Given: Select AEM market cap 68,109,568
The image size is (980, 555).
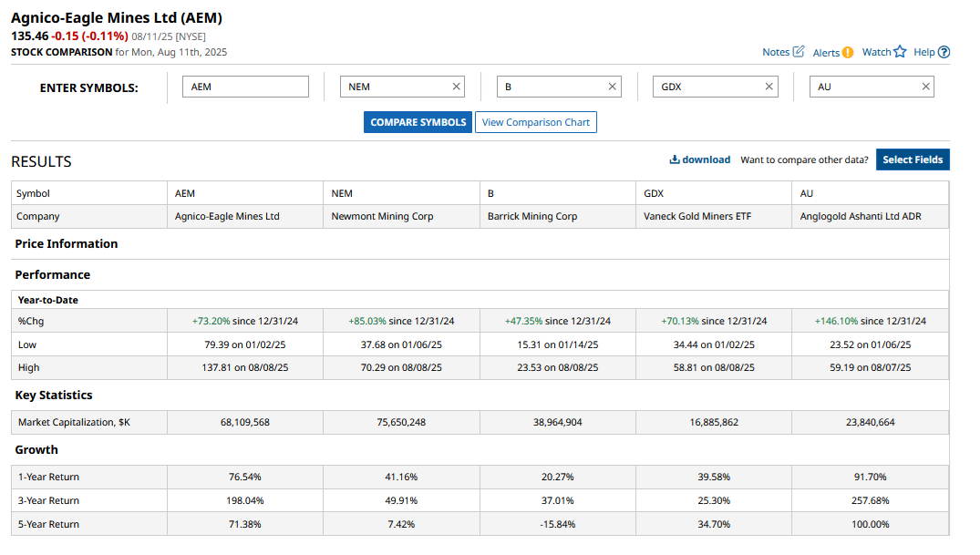Looking at the screenshot, I should point(245,423).
